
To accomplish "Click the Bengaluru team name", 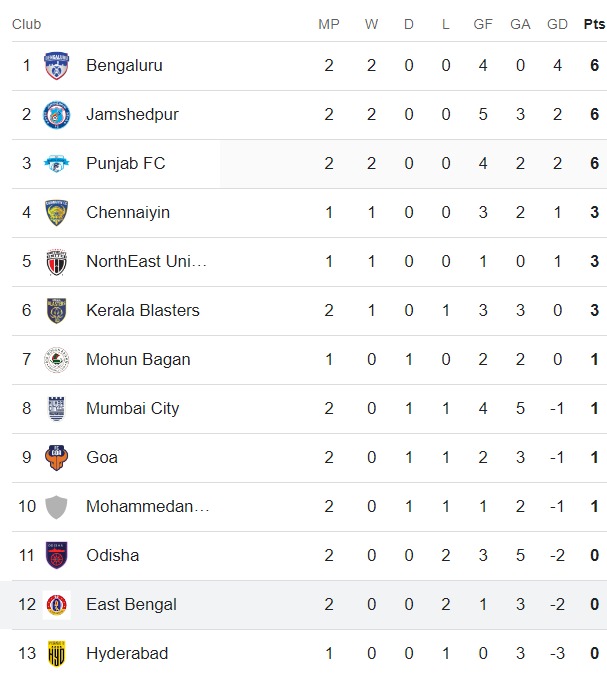I will pyautogui.click(x=124, y=66).
